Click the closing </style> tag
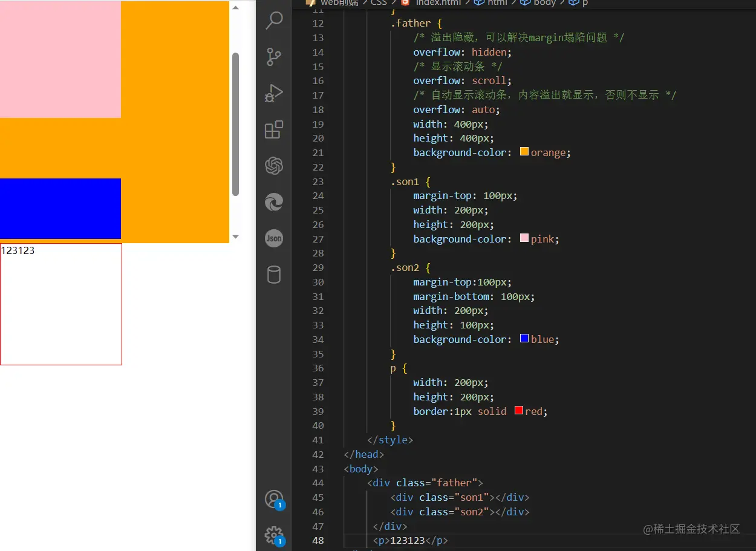 tap(390, 440)
